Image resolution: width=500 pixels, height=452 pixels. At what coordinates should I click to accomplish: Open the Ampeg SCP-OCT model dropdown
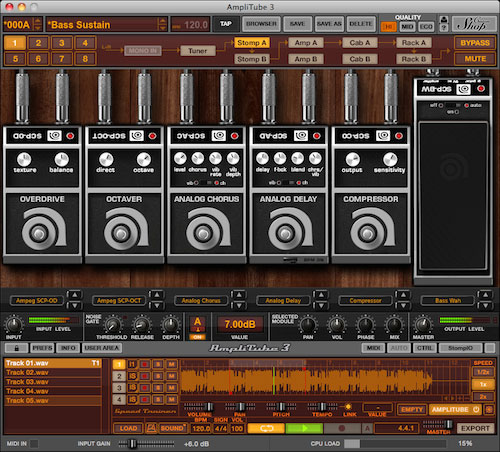point(119,301)
